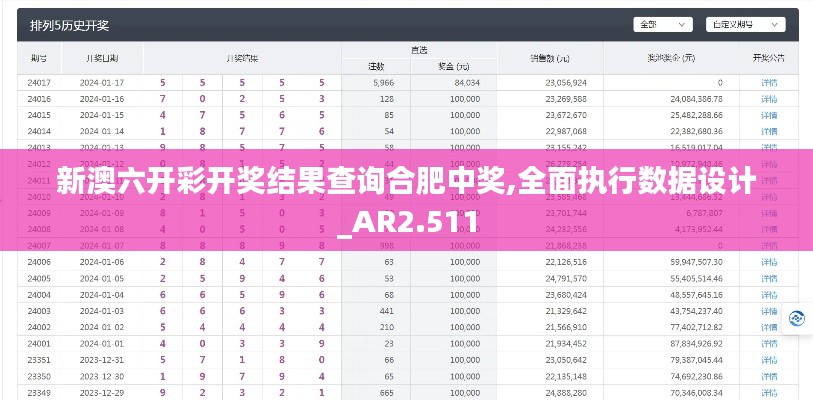Click sales amount 22,126,516

566,263
